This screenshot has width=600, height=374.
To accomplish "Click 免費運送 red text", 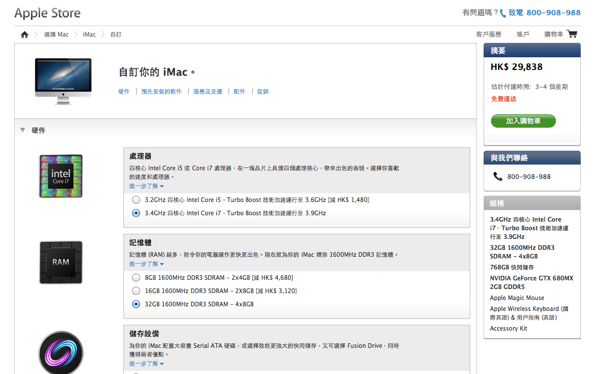I will (x=504, y=99).
